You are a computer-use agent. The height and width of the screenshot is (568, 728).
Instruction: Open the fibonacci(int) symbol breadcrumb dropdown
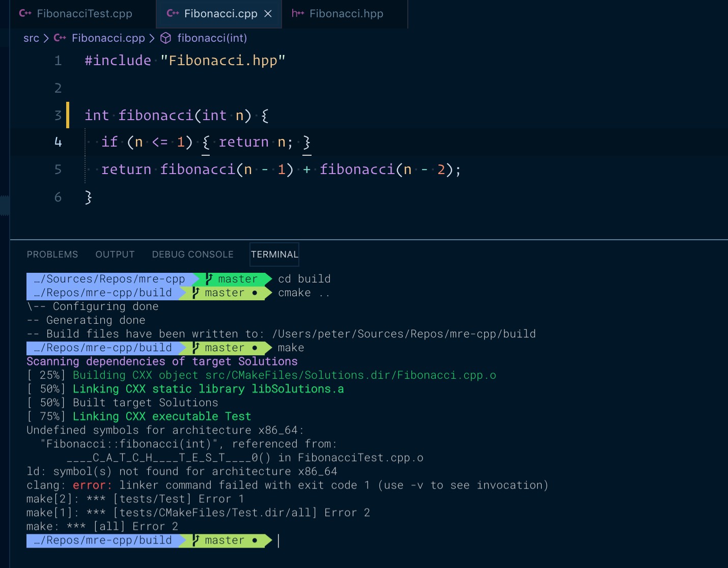pos(212,38)
